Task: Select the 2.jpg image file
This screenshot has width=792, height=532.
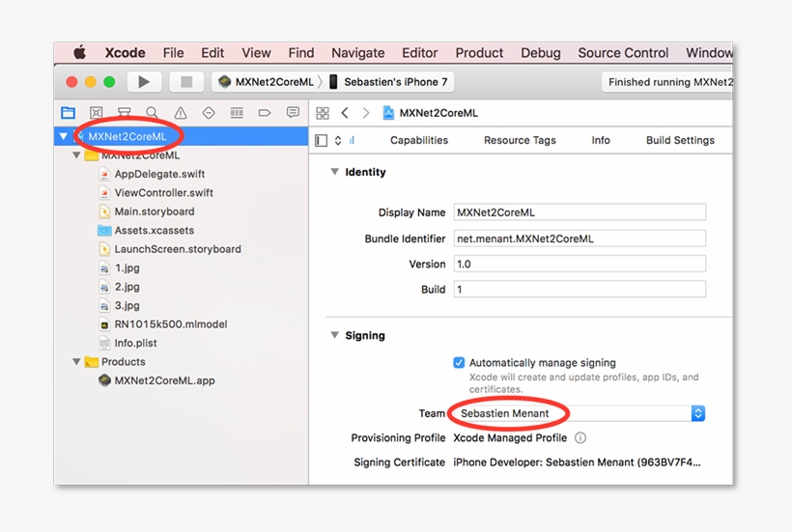Action: click(x=127, y=287)
